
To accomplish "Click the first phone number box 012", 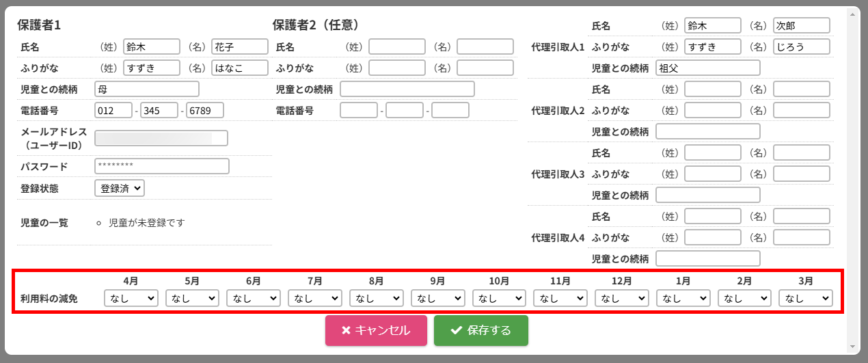I will pos(113,111).
